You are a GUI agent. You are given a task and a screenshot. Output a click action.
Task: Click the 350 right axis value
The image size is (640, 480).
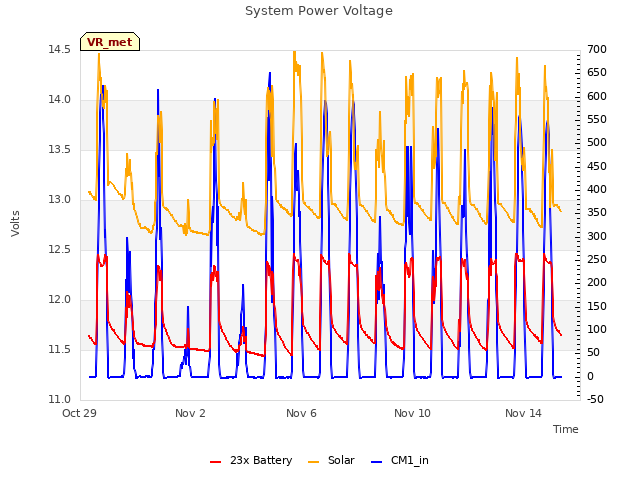point(597,213)
